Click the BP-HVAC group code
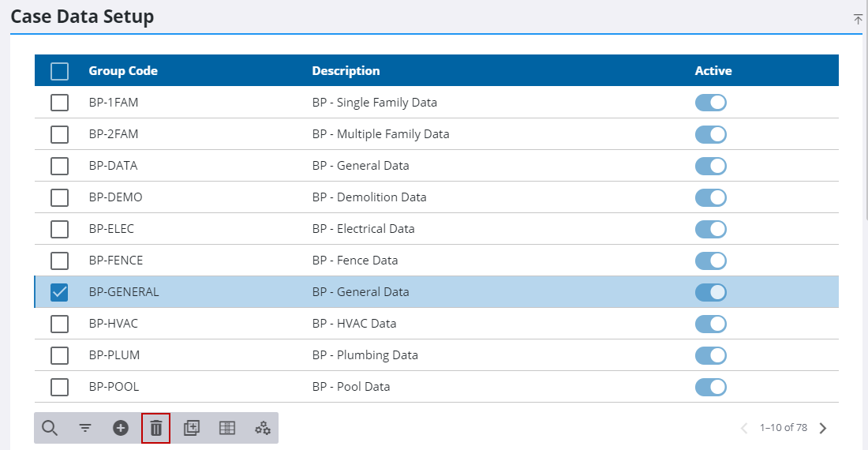The height and width of the screenshot is (450, 868). tap(113, 323)
